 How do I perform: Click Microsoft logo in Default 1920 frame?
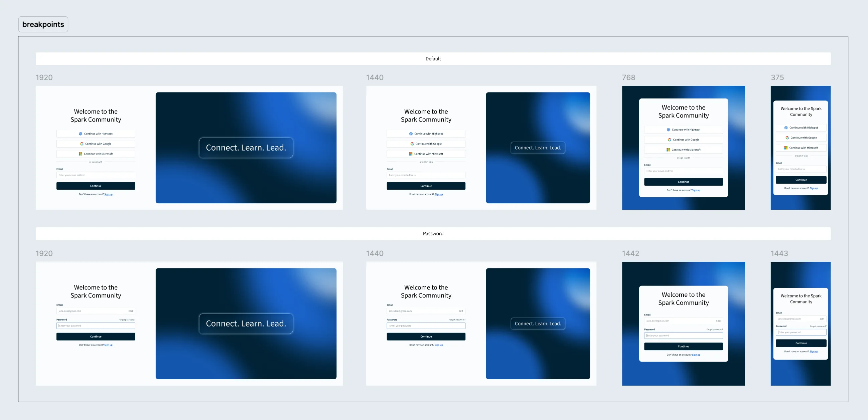(x=81, y=154)
